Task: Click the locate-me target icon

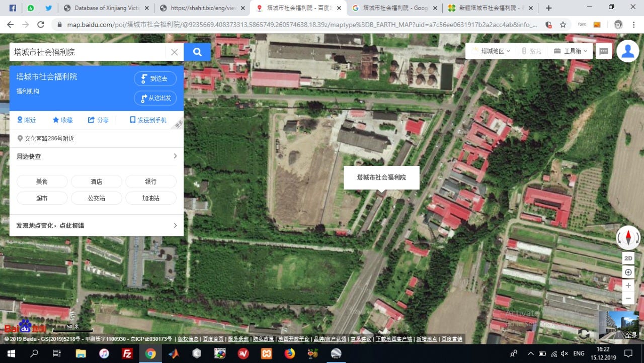Action: [x=628, y=273]
